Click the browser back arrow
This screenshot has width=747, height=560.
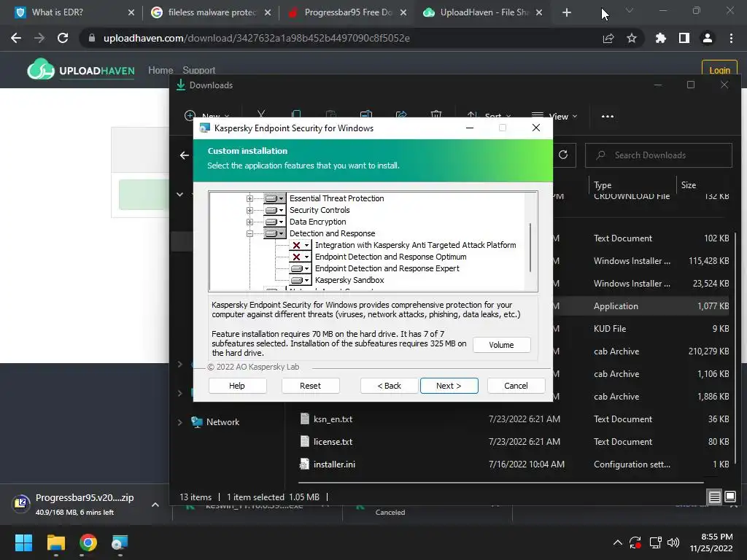[16, 38]
